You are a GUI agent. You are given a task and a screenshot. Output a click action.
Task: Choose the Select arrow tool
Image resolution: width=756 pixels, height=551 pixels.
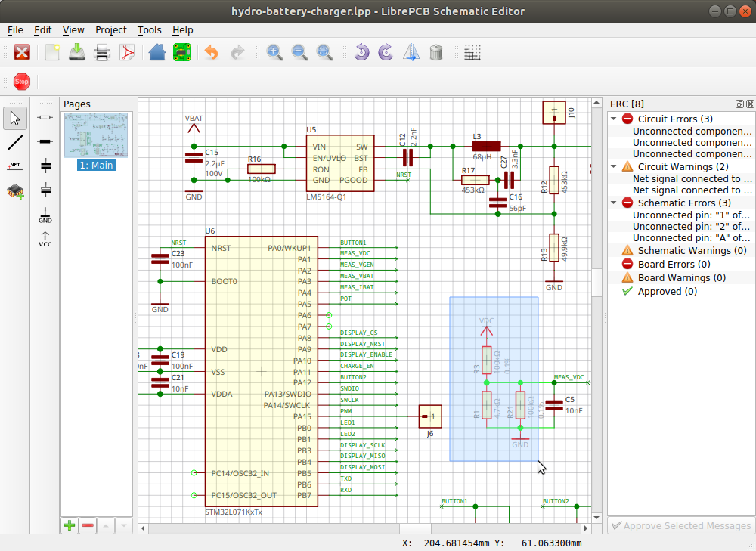coord(15,118)
